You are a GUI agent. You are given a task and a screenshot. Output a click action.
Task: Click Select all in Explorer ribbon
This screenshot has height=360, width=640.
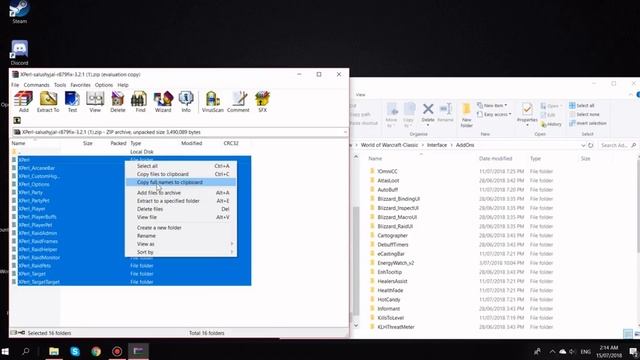pos(582,105)
